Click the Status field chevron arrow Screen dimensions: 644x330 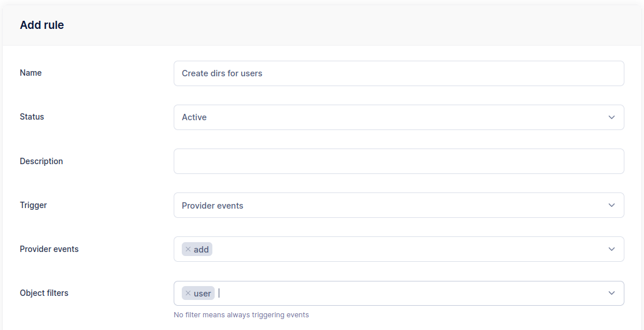tap(612, 117)
